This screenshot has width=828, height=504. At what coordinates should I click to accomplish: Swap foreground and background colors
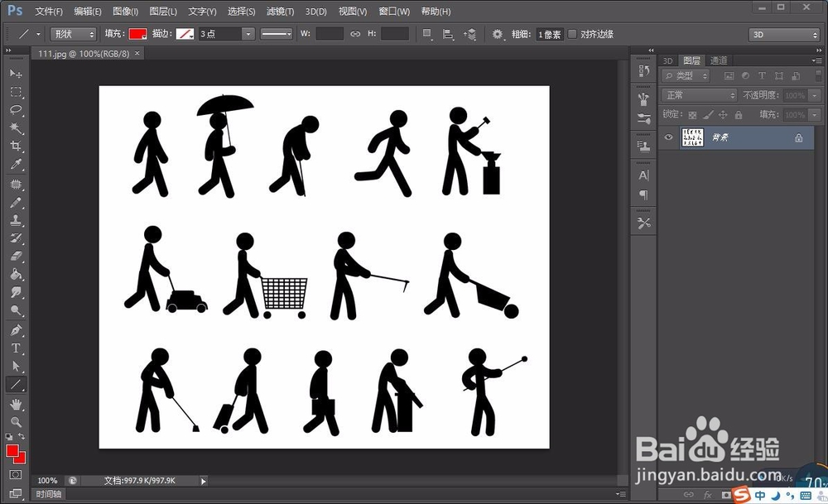pyautogui.click(x=22, y=436)
